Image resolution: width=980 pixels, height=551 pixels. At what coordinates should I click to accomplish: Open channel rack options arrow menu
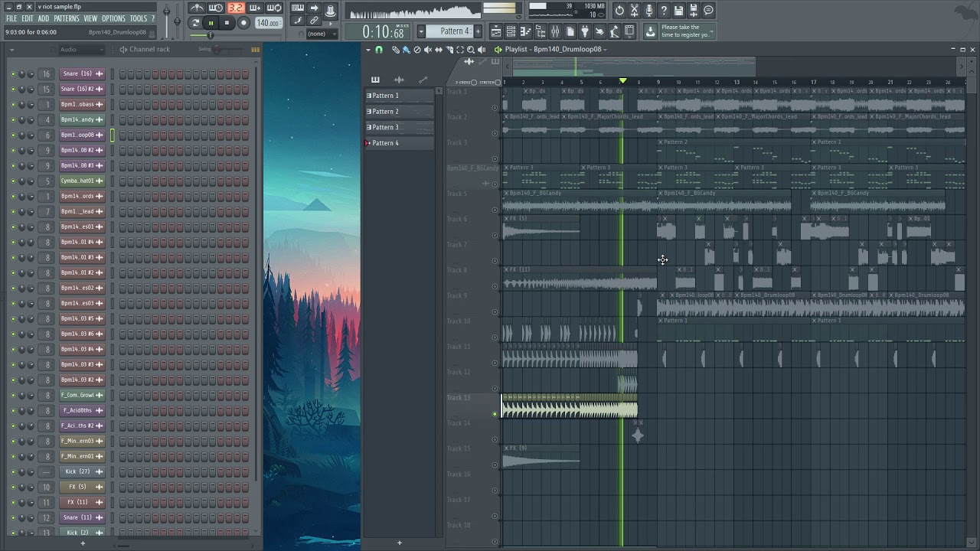pos(12,50)
